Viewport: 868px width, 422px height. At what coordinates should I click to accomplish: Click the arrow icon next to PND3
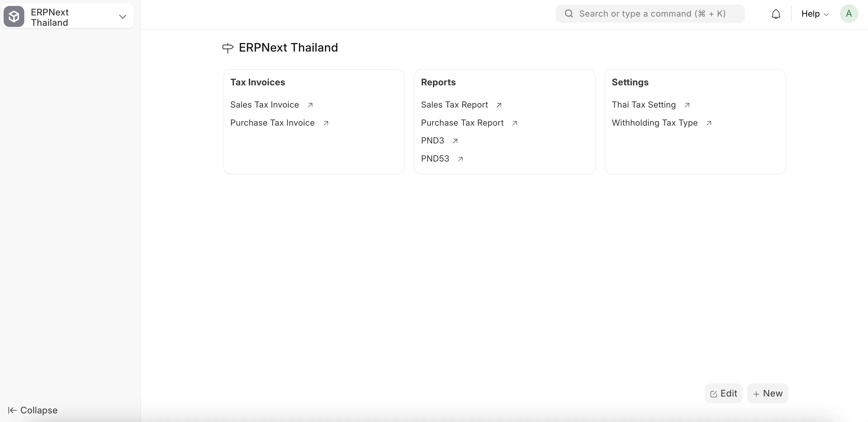pyautogui.click(x=455, y=141)
